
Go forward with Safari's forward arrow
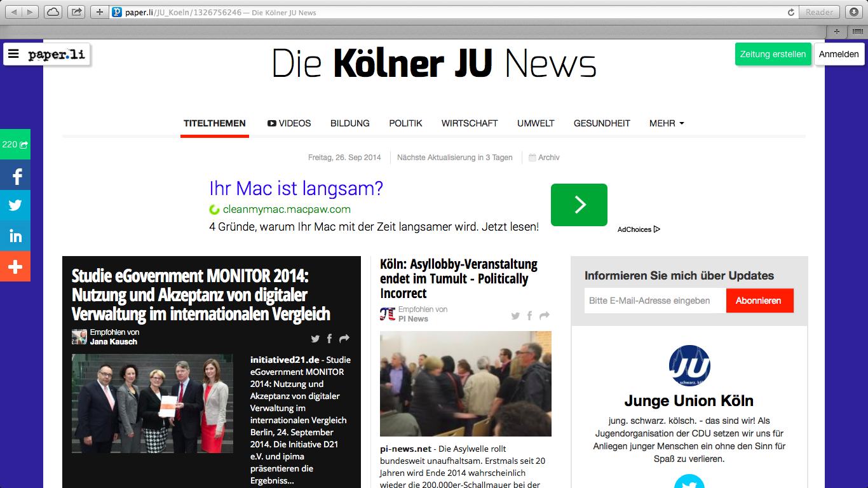31,12
